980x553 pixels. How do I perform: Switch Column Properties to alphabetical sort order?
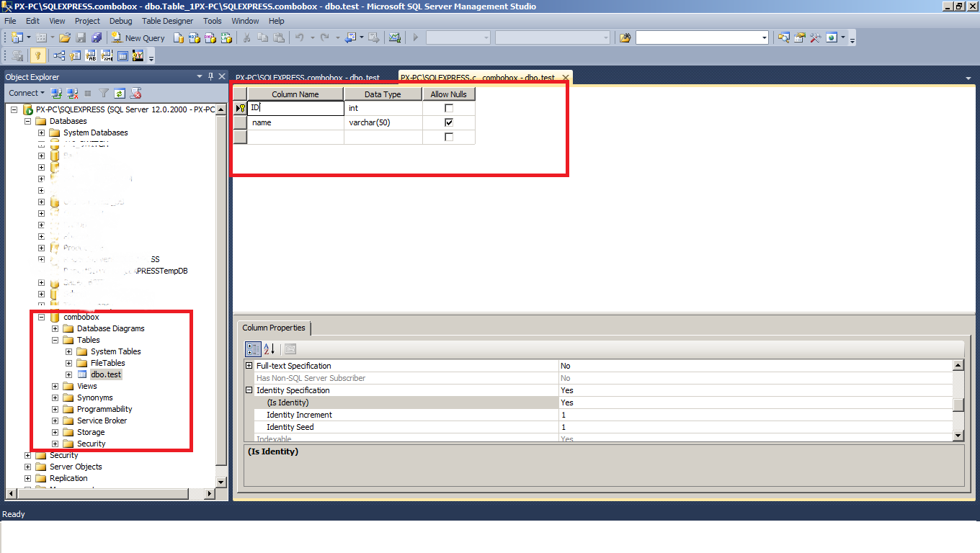(x=268, y=349)
